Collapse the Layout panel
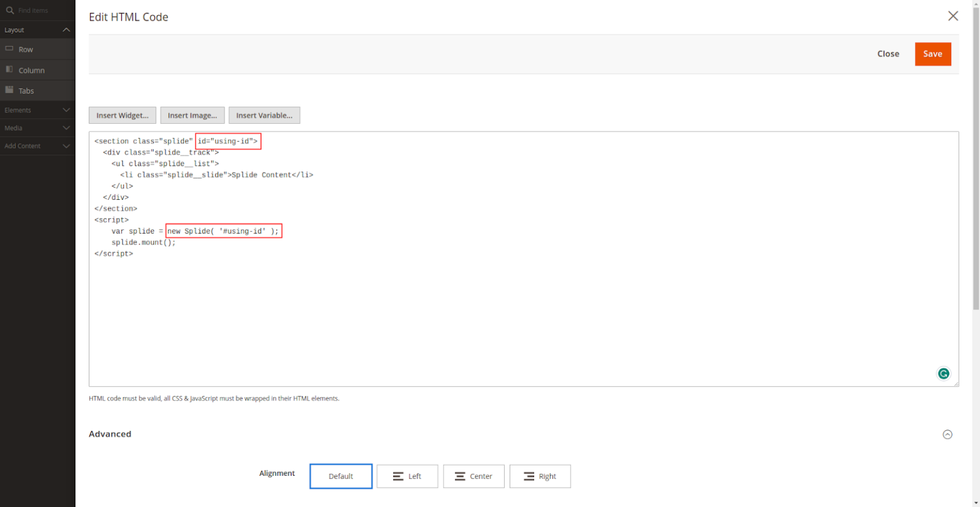This screenshot has width=980, height=507. pyautogui.click(x=66, y=29)
